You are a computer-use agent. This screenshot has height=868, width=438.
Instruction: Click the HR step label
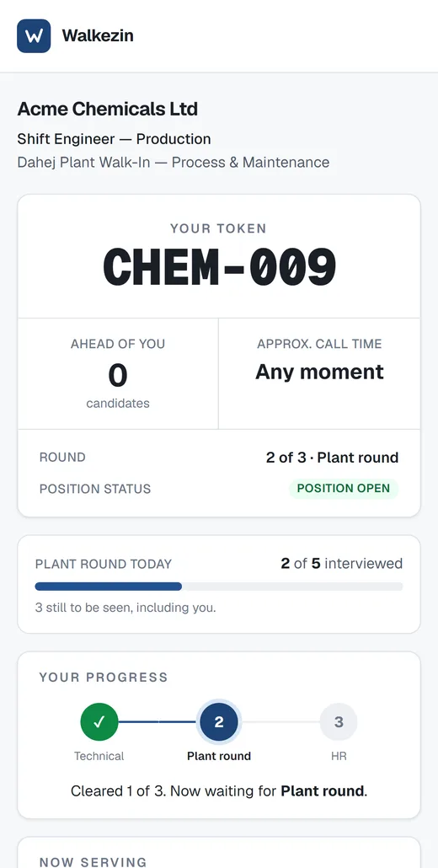(339, 756)
